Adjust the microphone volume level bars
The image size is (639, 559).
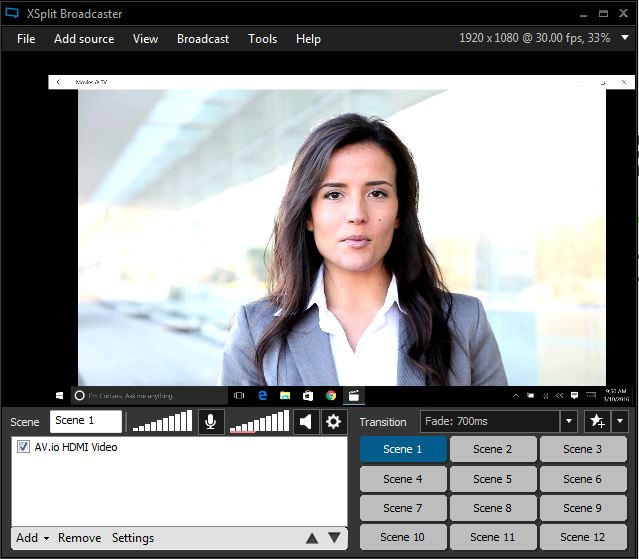click(x=161, y=422)
